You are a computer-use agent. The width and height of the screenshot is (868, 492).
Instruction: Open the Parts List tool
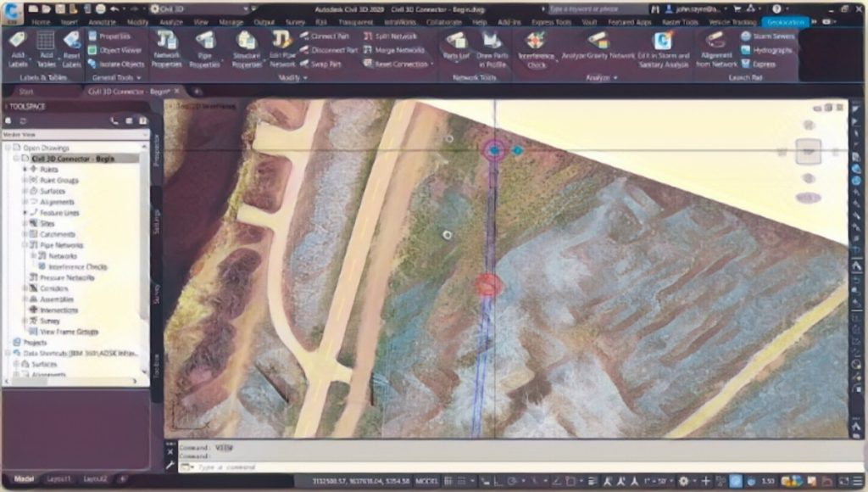456,48
